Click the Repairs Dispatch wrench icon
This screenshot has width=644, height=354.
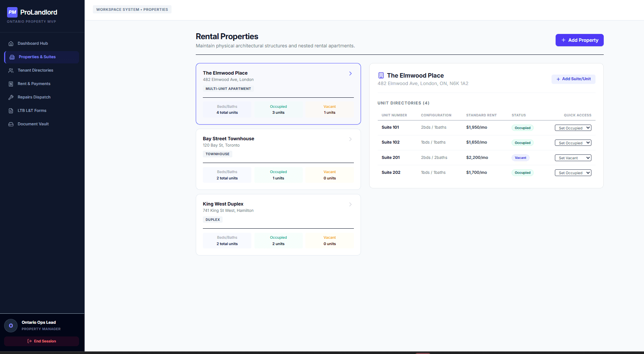[x=11, y=97]
